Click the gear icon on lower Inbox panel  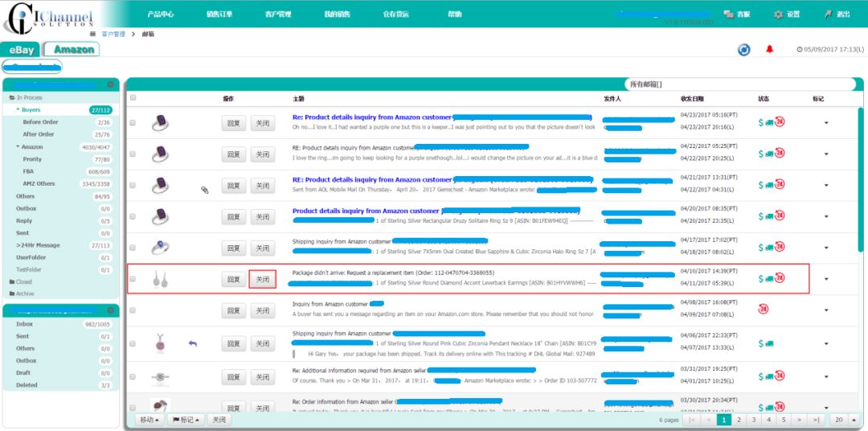pyautogui.click(x=110, y=310)
